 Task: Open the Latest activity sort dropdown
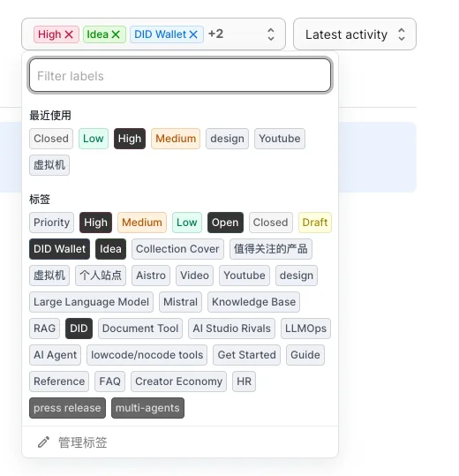coord(355,34)
